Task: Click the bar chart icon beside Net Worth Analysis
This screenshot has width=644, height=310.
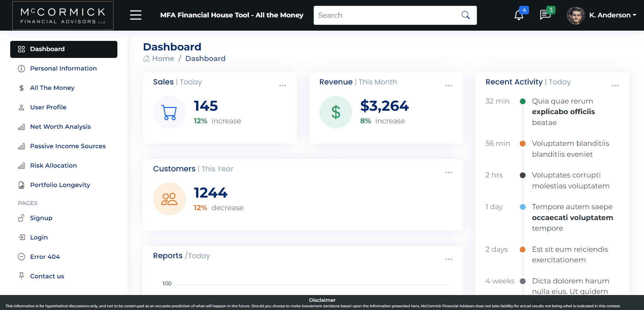Action: [x=21, y=127]
